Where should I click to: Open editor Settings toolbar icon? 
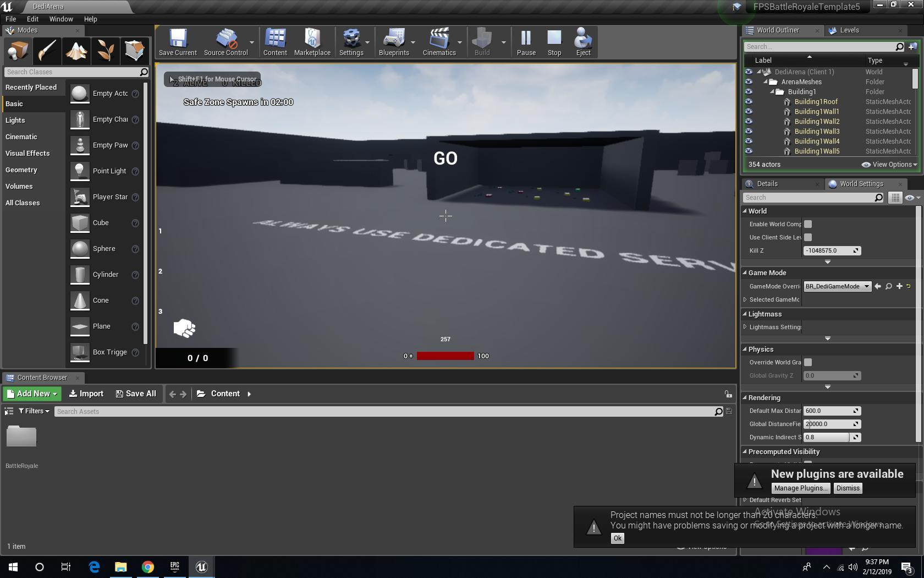coord(351,42)
